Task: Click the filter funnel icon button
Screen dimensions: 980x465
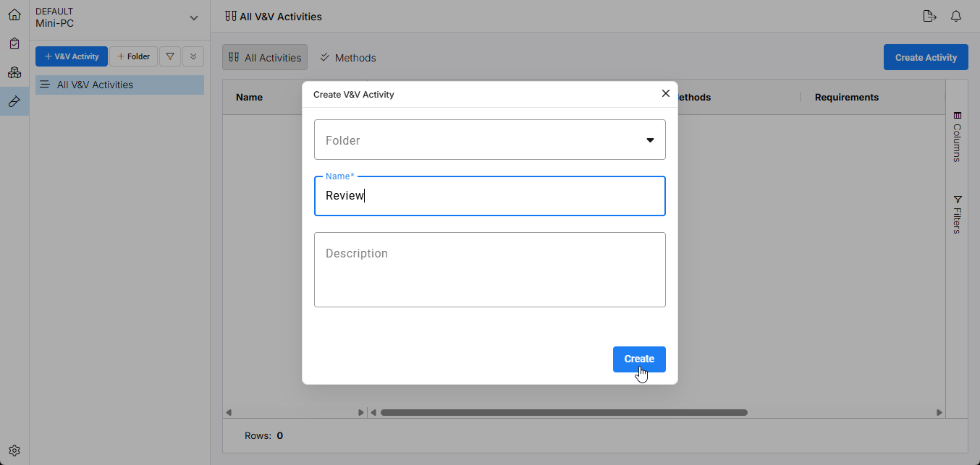Action: tap(170, 56)
